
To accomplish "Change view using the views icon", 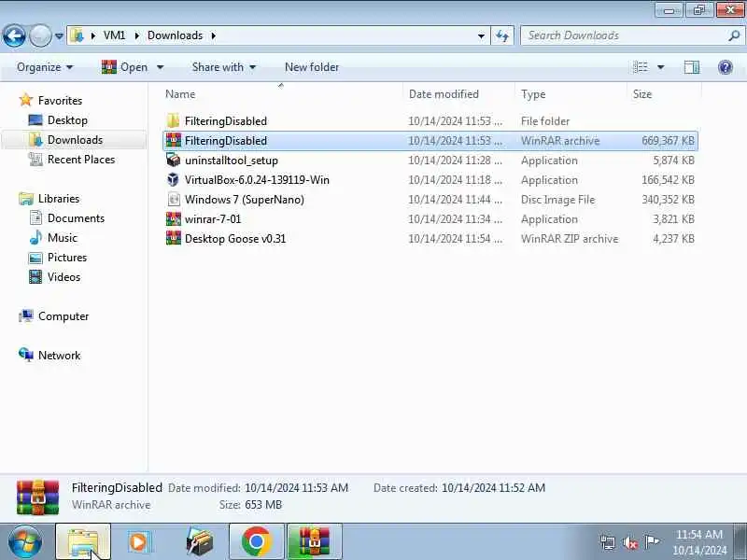I will pos(641,67).
